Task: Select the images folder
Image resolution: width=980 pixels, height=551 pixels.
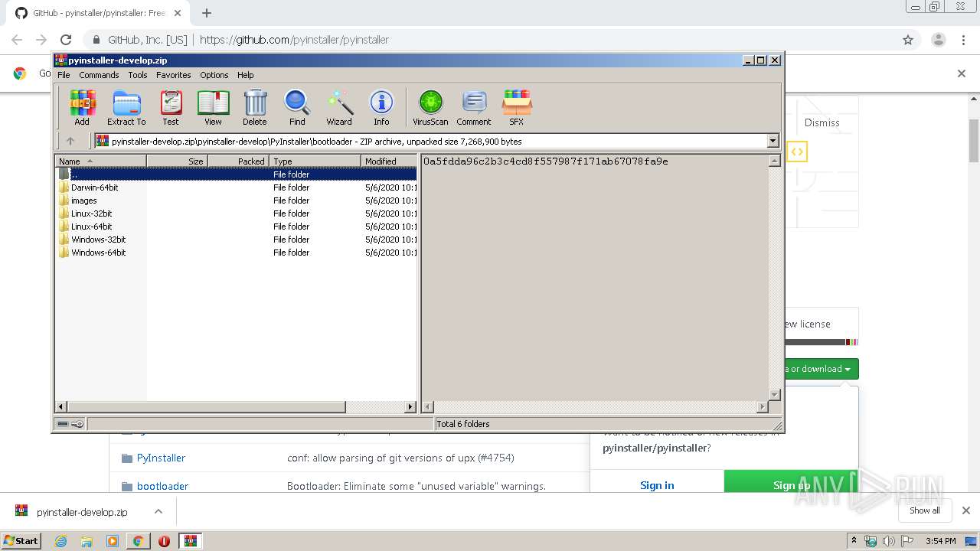Action: pos(236,201)
